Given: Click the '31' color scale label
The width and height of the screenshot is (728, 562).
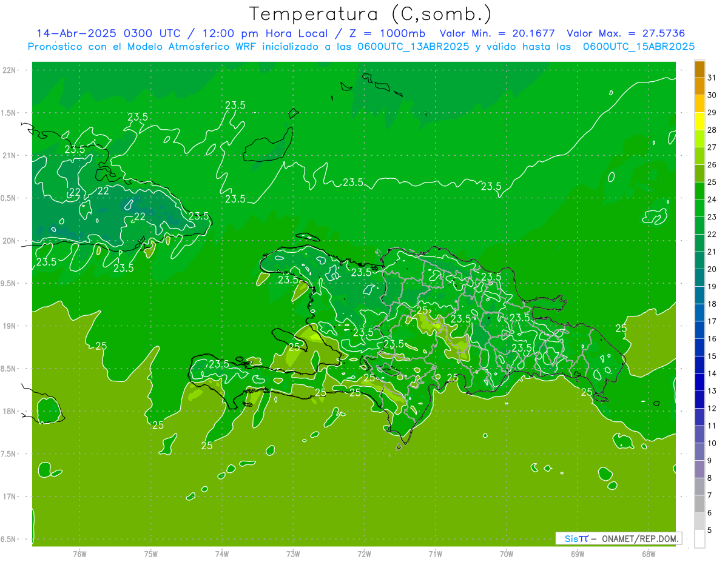Looking at the screenshot, I should (x=712, y=77).
